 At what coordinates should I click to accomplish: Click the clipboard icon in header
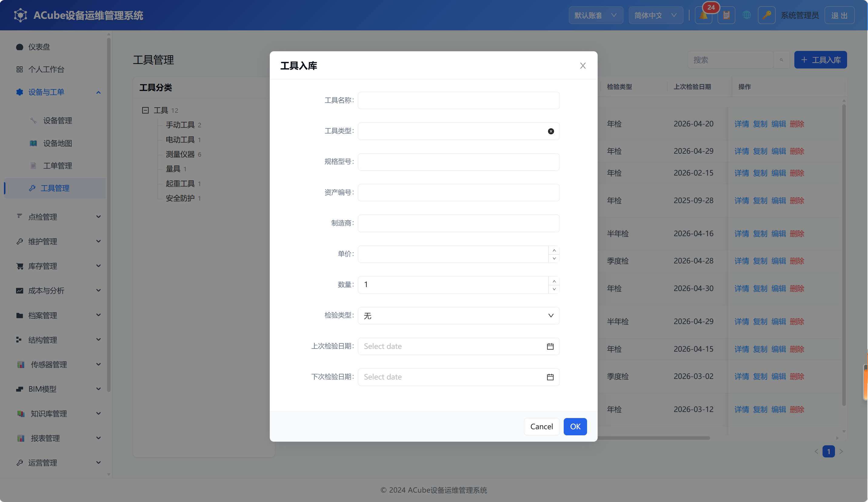[x=726, y=15]
